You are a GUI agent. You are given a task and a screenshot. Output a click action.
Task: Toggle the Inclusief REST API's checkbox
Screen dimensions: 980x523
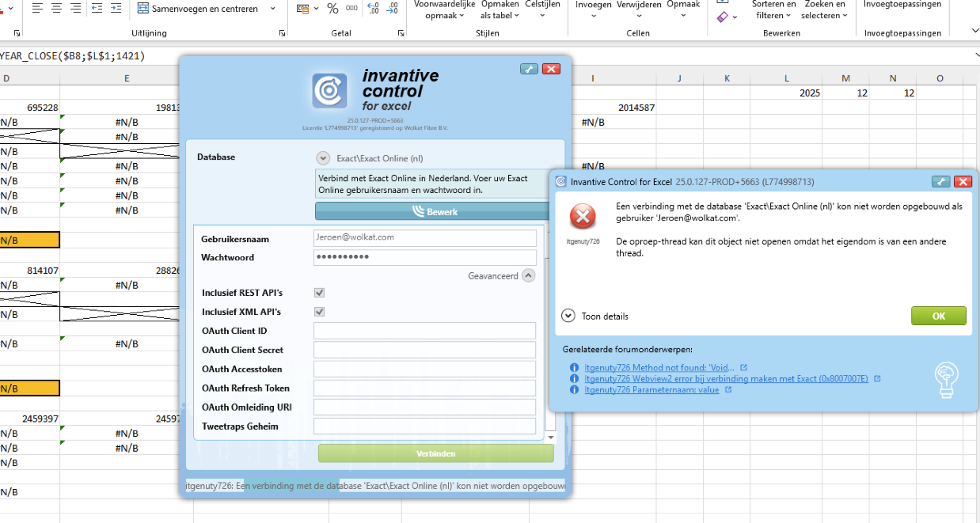tap(319, 293)
